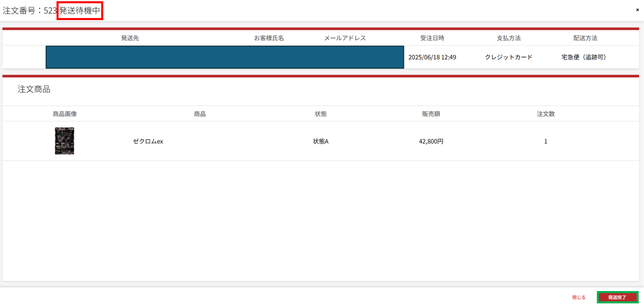This screenshot has height=305, width=644.
Task: Click the order date 2025/06/18 12:49
Action: [x=432, y=57]
